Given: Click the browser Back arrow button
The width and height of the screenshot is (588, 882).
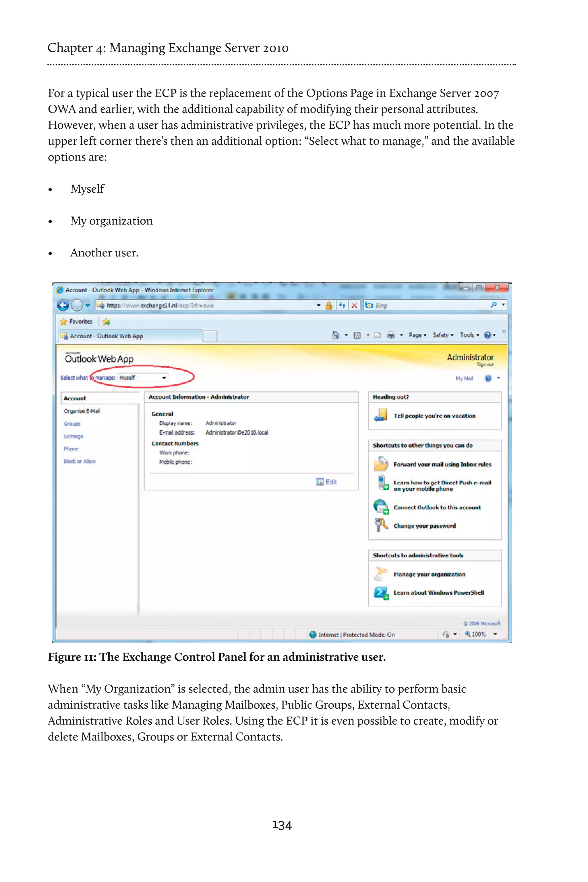Looking at the screenshot, I should 63,305.
